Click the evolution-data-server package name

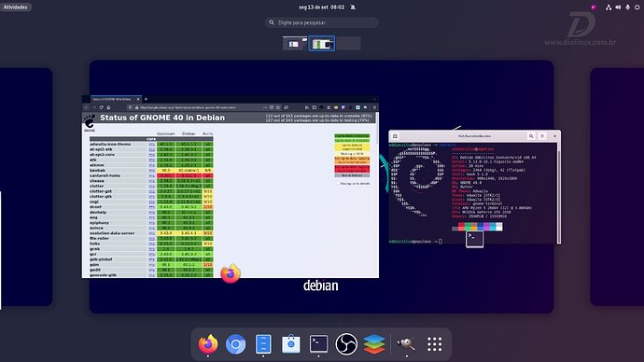[x=112, y=233]
